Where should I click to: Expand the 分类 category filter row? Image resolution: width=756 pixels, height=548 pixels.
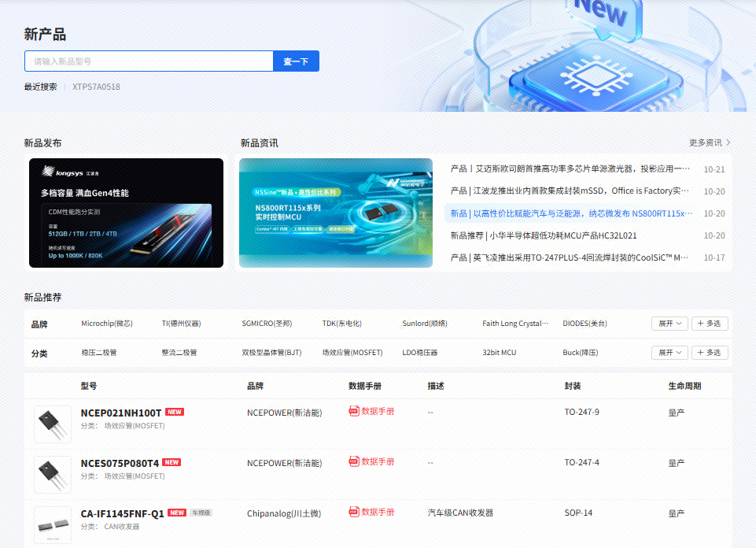coord(669,353)
